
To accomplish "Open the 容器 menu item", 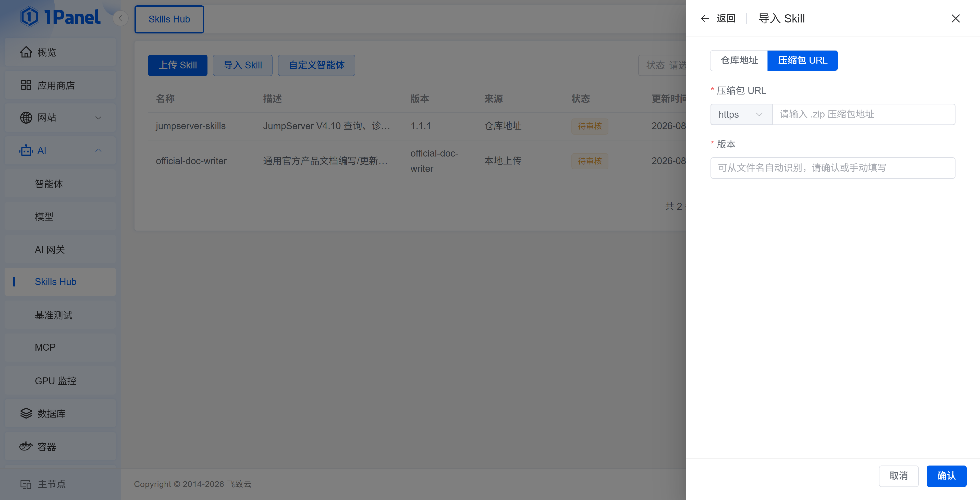I will pyautogui.click(x=60, y=446).
